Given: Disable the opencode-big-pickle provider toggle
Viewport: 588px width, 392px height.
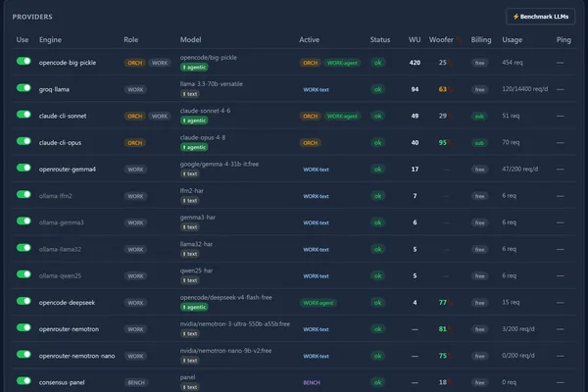Looking at the screenshot, I should click(24, 61).
